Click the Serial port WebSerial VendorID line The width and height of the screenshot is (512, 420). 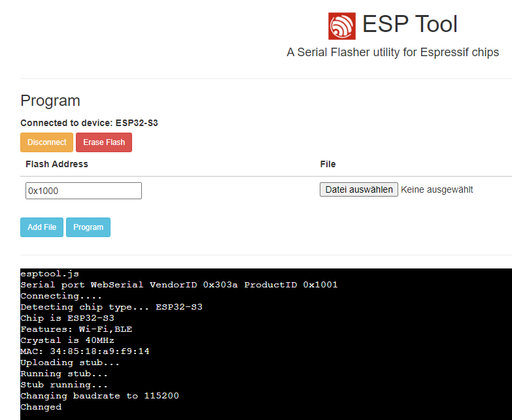[179, 285]
